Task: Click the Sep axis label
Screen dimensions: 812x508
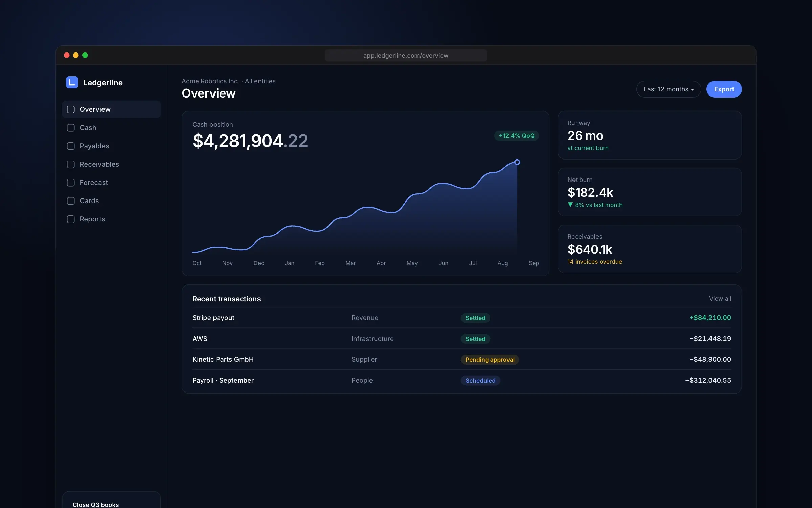Action: 534,263
